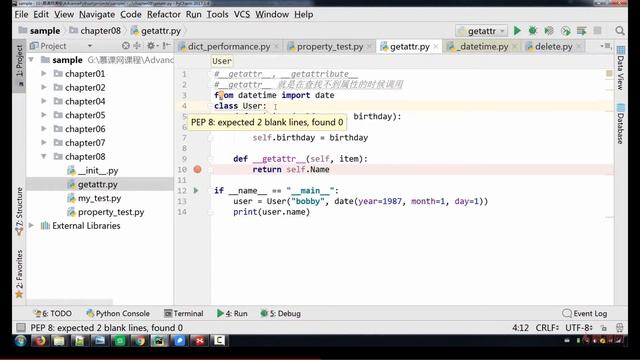
Task: Collapse chapter08 folder
Action: pos(44,156)
